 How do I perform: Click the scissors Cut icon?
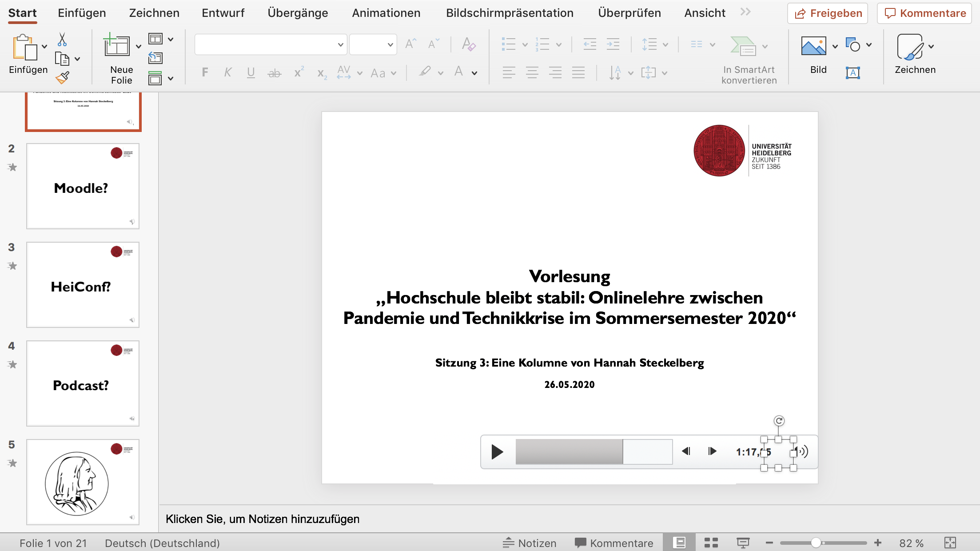click(x=62, y=40)
